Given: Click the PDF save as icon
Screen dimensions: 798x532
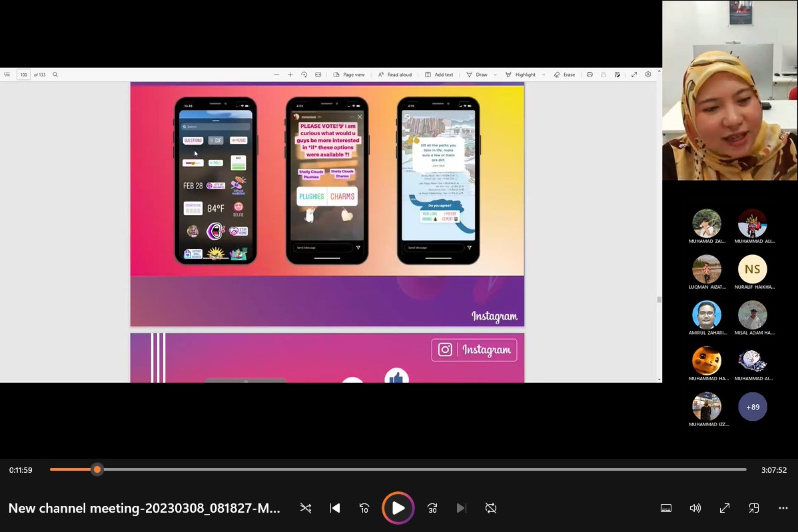Looking at the screenshot, I should (617, 75).
